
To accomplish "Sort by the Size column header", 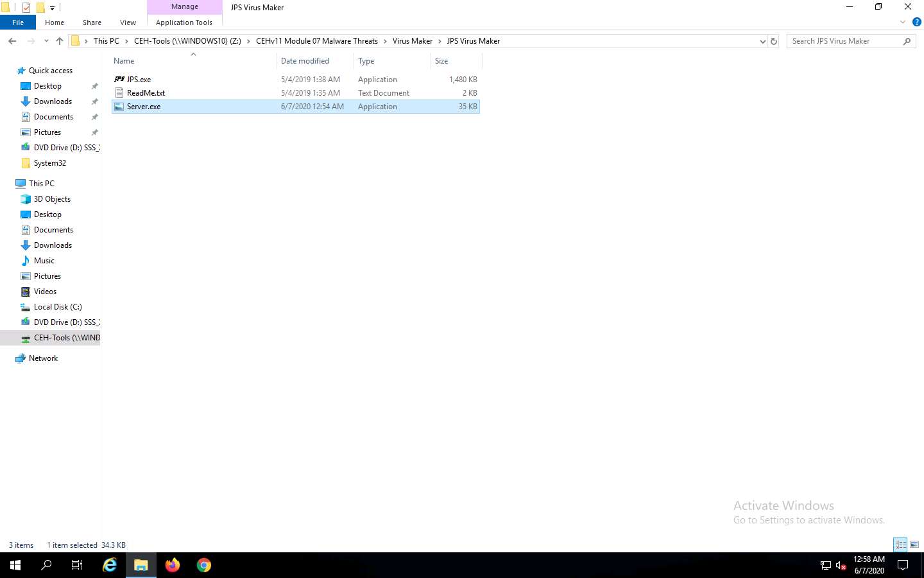I will tap(456, 61).
